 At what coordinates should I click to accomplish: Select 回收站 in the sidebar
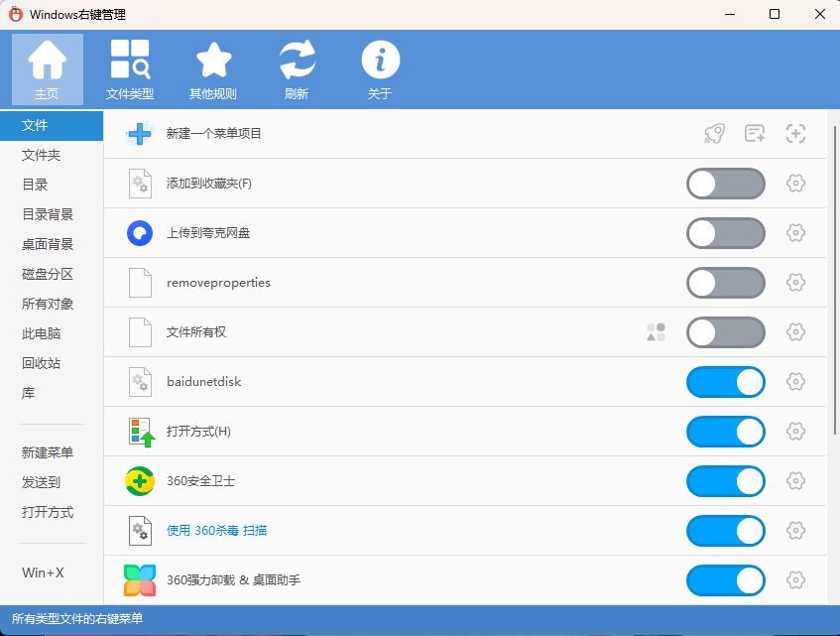point(52,363)
